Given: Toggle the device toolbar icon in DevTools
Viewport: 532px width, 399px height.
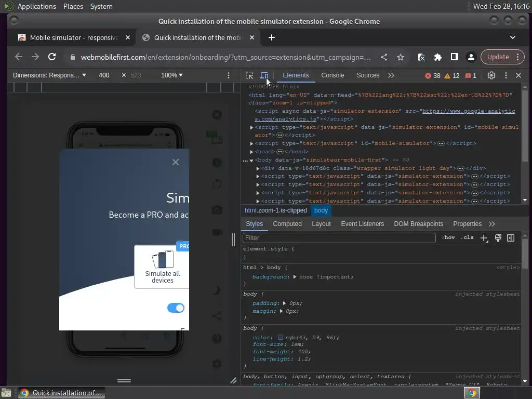Looking at the screenshot, I should [x=264, y=75].
